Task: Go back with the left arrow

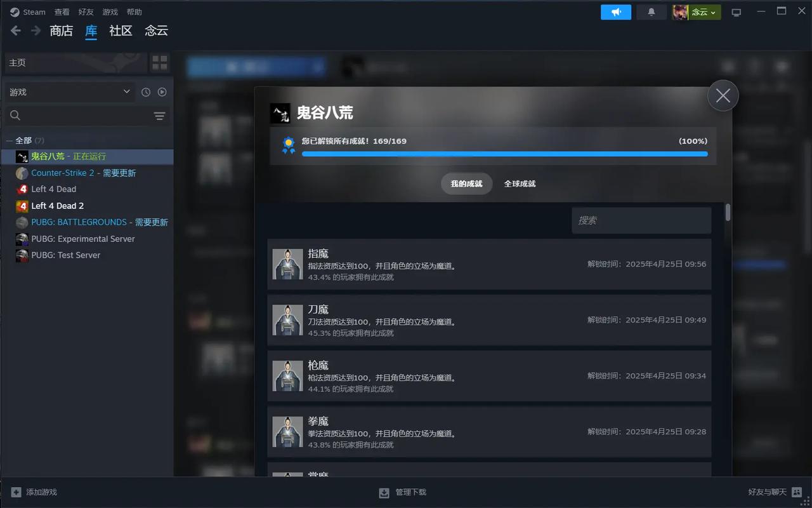Action: click(16, 30)
